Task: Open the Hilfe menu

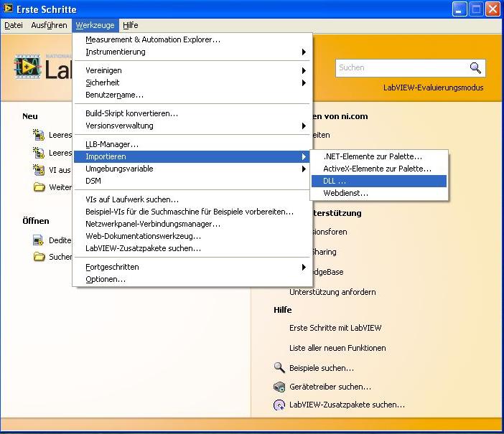Action: (x=130, y=25)
